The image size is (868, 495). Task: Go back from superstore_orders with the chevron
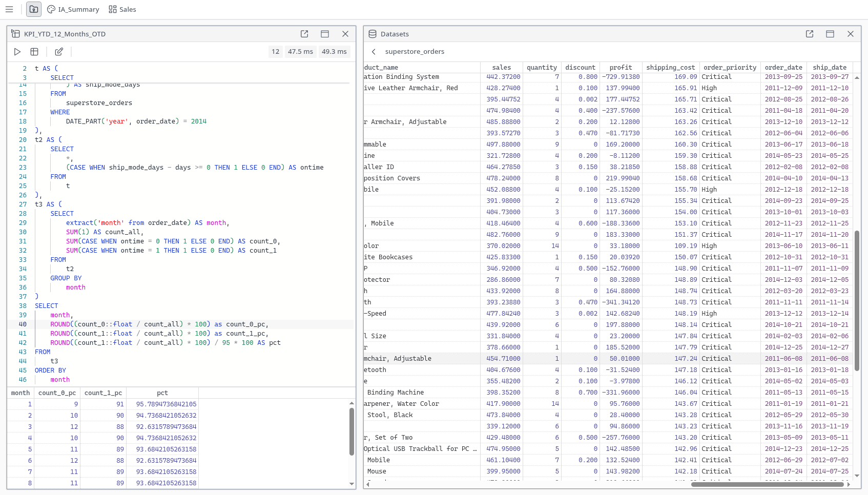[x=373, y=51]
